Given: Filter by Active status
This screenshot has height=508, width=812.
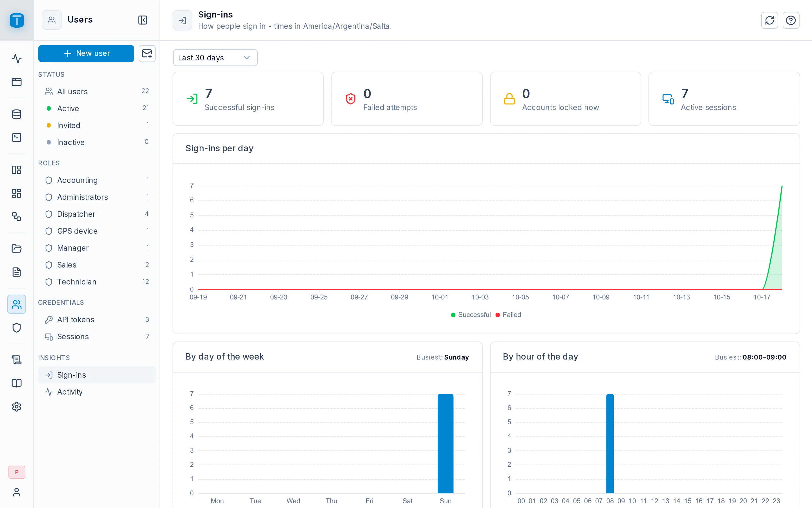Looking at the screenshot, I should coord(97,108).
